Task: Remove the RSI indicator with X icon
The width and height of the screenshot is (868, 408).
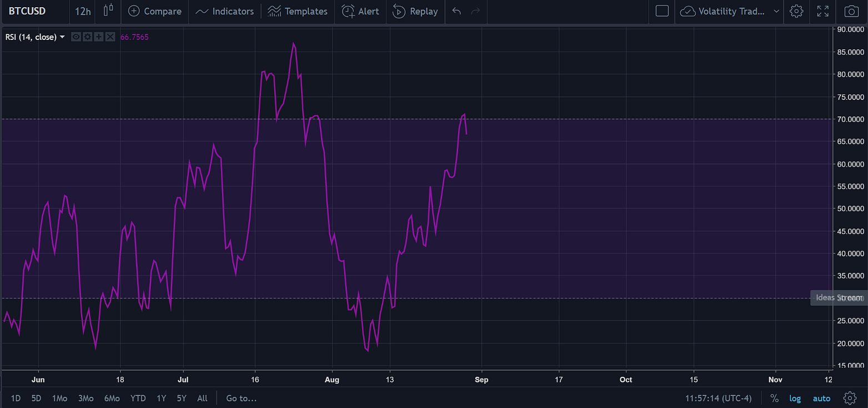Action: click(110, 37)
